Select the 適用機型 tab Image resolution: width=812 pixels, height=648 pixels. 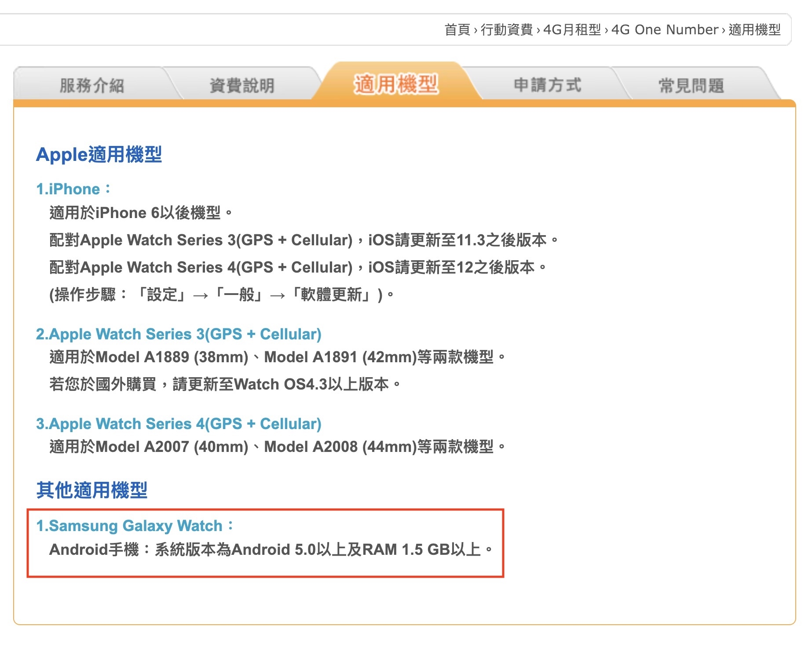[x=396, y=84]
